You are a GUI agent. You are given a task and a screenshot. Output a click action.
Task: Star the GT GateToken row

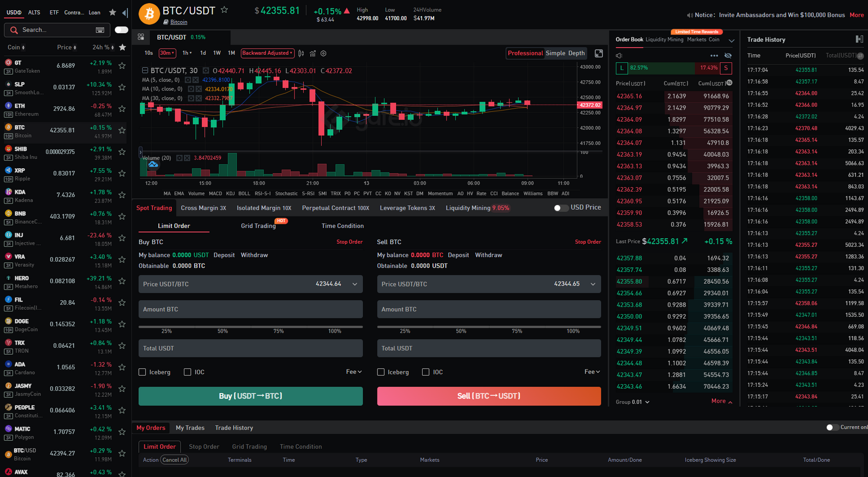coord(122,66)
